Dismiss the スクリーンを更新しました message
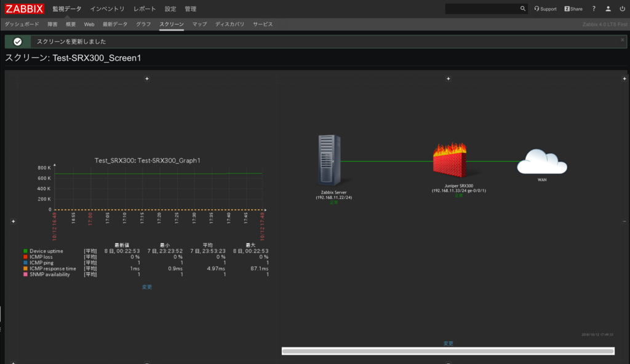Screen dimensions: 630x364 coord(623,40)
